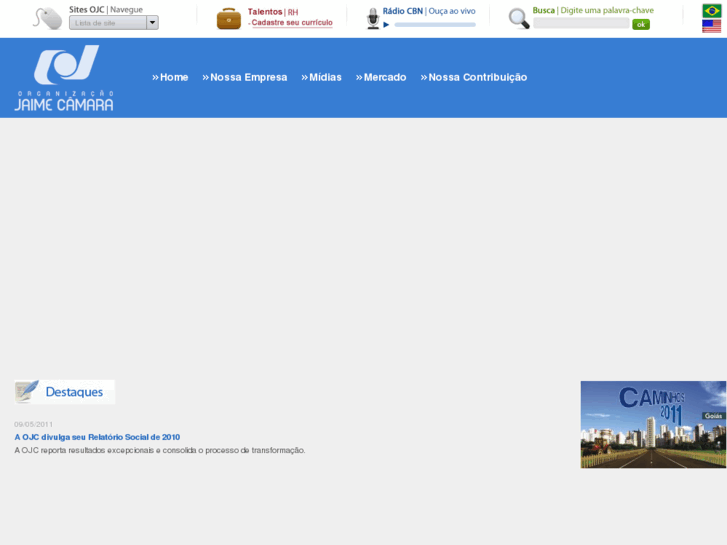The image size is (727, 545).
Task: Open the Caminhos 2011 Goiás banner
Action: tap(653, 424)
